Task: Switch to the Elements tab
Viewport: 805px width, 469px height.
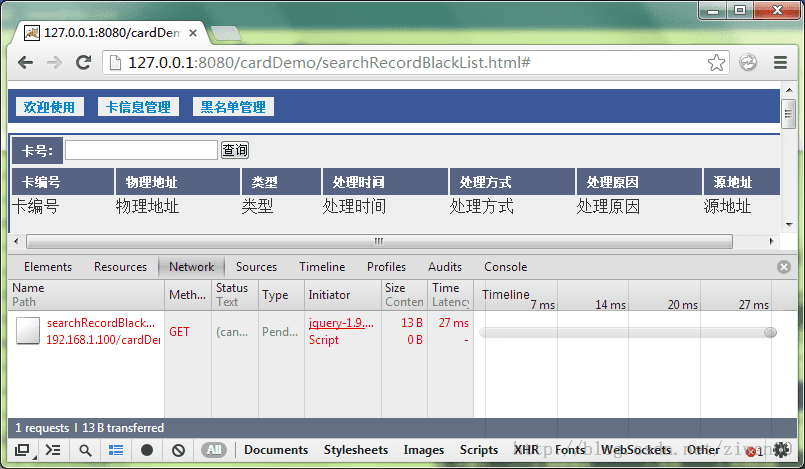Action: coord(48,267)
